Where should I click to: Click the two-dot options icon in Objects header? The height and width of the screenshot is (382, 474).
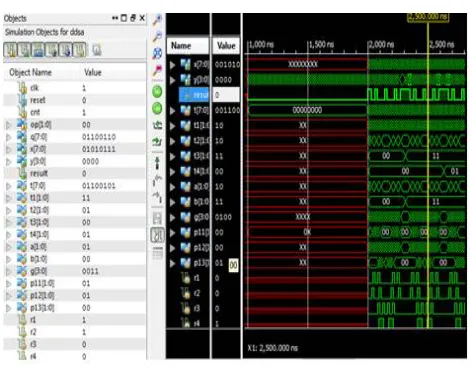[115, 18]
